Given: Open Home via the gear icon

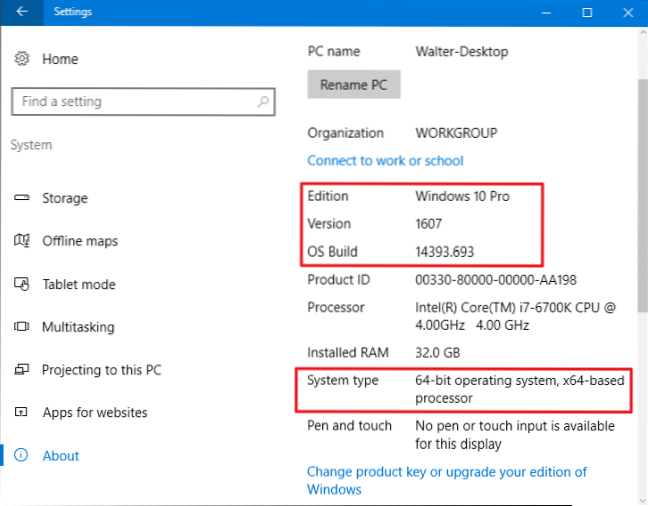Looking at the screenshot, I should [x=22, y=59].
